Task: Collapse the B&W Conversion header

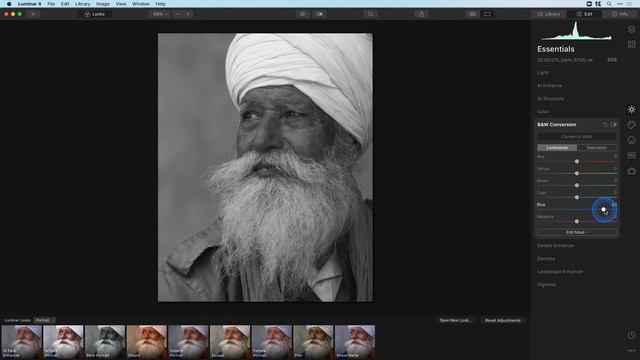Action: coord(557,124)
